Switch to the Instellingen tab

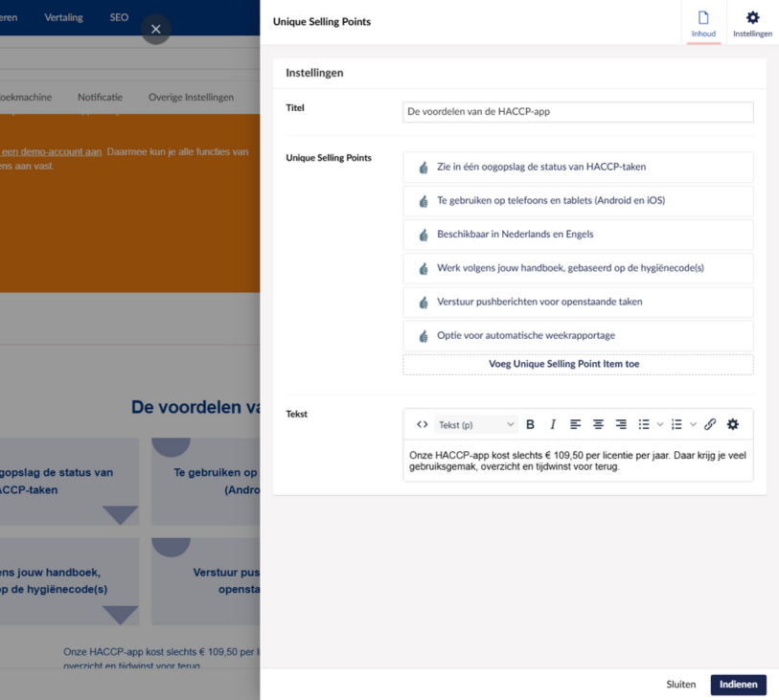pyautogui.click(x=752, y=23)
